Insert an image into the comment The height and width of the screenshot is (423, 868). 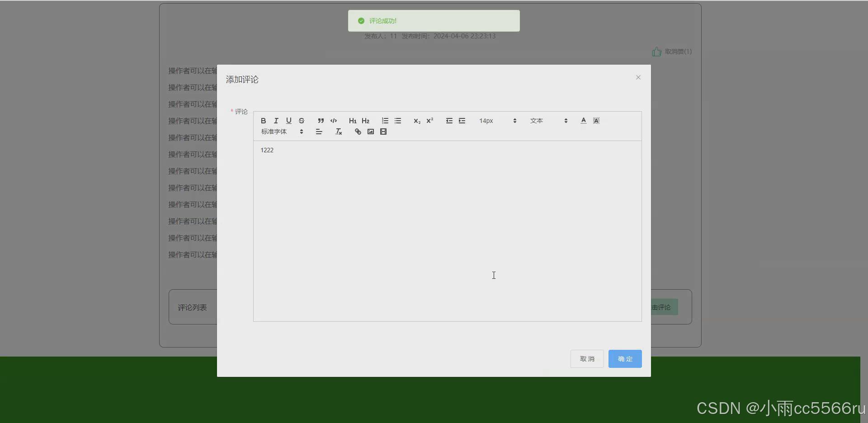pos(371,132)
